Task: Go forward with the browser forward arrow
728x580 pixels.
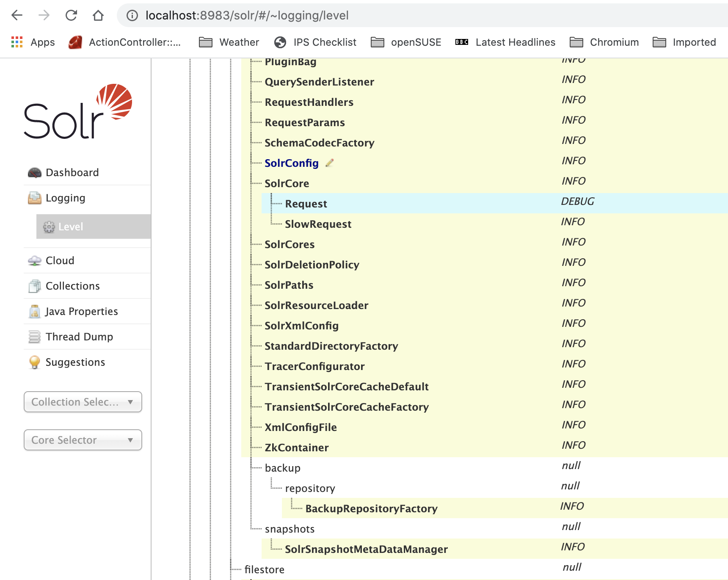Action: pos(44,15)
